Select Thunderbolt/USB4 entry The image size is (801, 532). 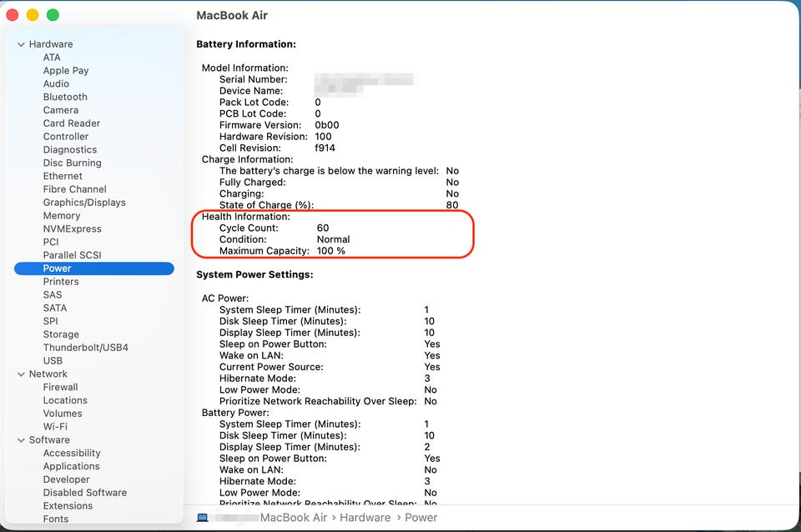click(86, 348)
